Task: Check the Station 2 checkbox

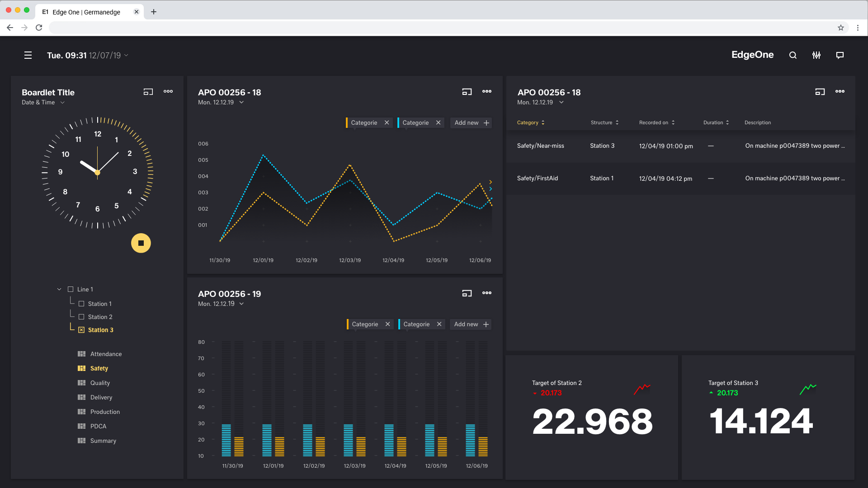Action: pyautogui.click(x=81, y=317)
